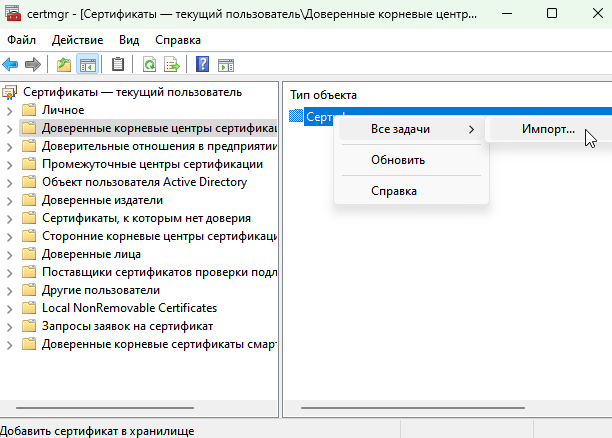Choose Импорт... from the submenu

[548, 129]
